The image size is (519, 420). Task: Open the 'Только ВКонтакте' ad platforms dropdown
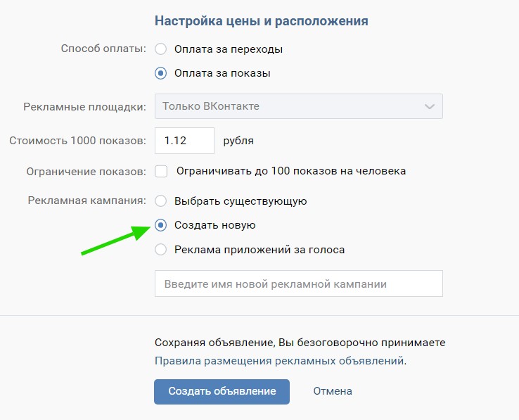(x=299, y=106)
